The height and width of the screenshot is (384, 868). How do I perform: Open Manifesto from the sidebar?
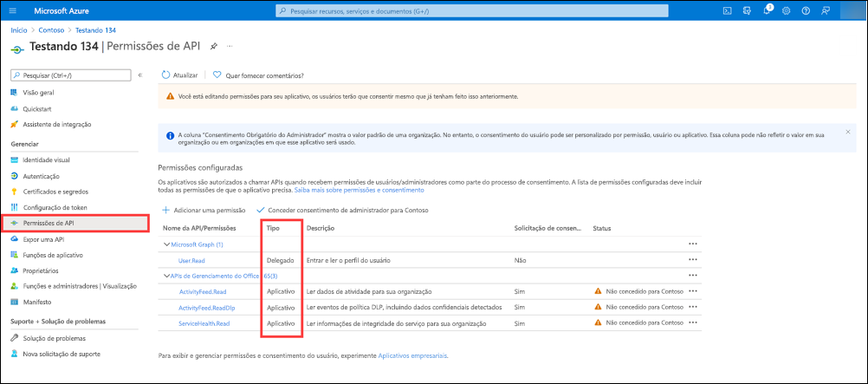[x=38, y=302]
